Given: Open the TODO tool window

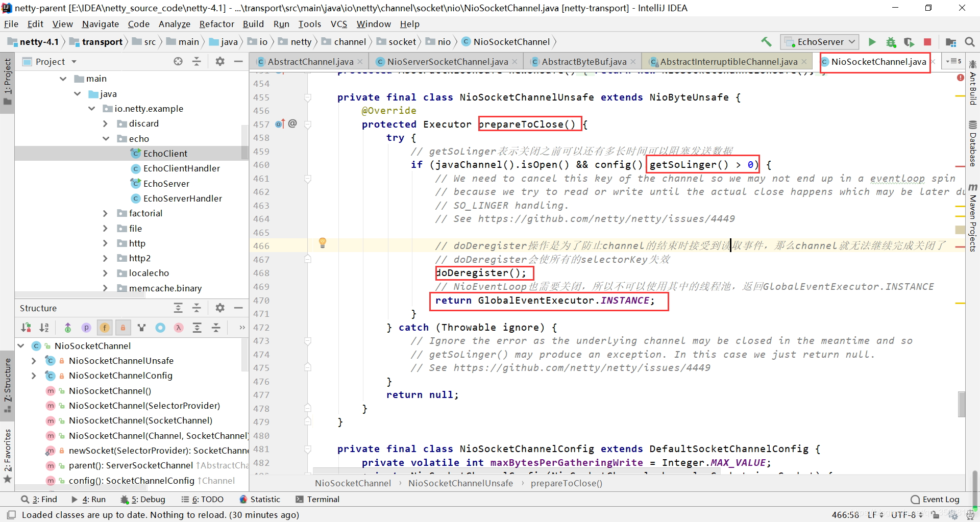Looking at the screenshot, I should (203, 499).
